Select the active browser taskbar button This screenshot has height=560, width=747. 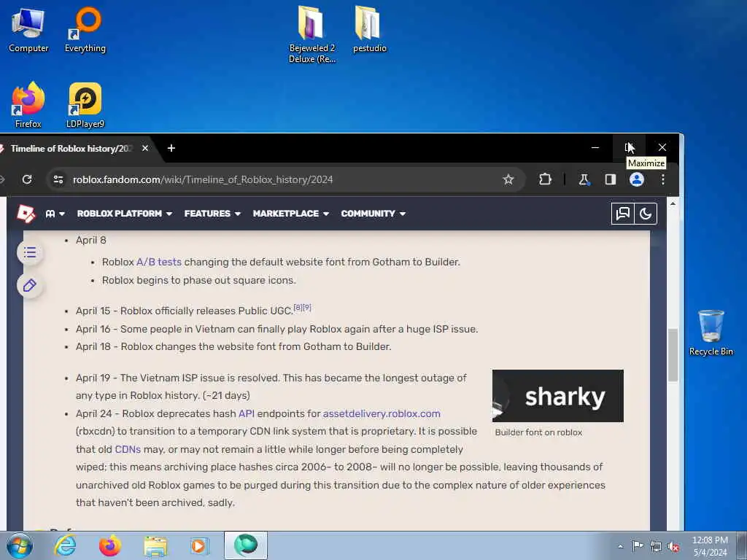pos(246,545)
